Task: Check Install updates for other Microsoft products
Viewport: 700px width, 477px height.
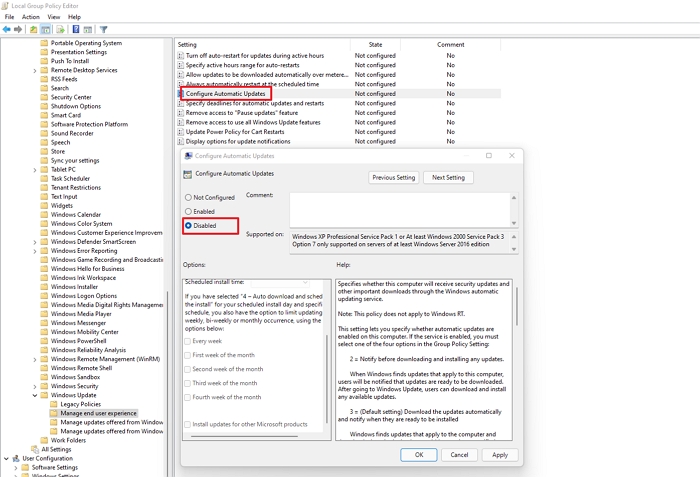Action: [x=188, y=425]
